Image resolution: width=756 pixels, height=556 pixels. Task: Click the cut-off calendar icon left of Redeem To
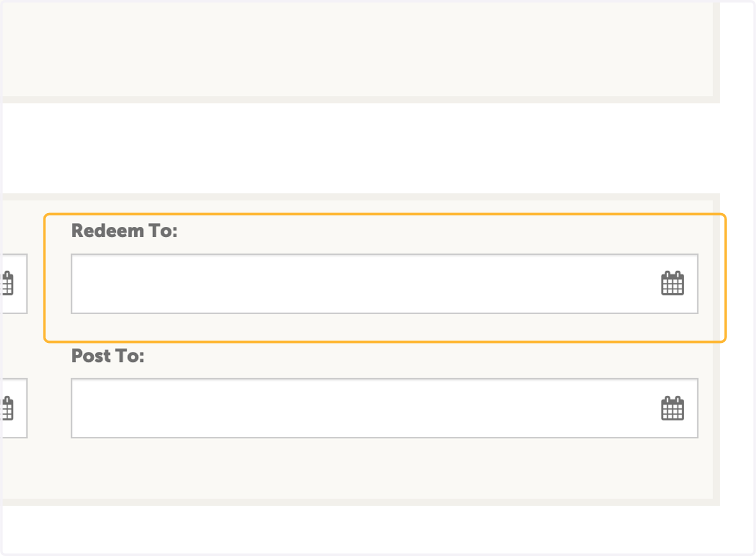(x=8, y=283)
